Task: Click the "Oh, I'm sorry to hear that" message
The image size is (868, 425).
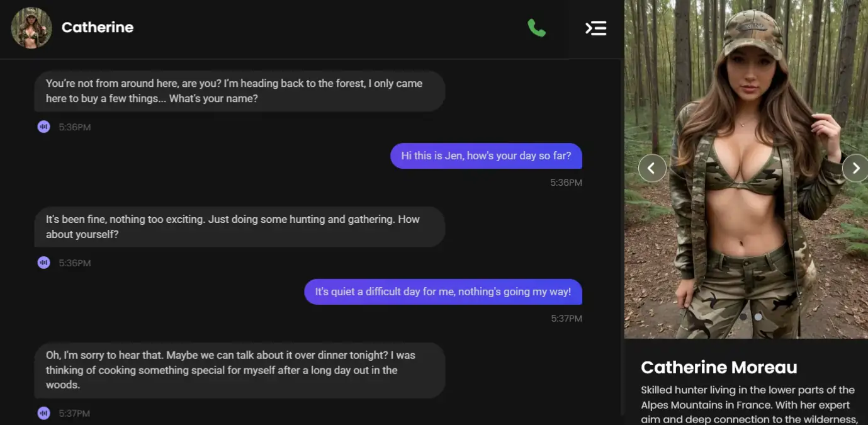Action: [239, 370]
